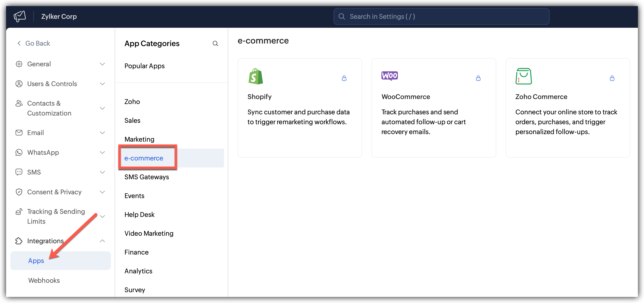Click the SMS chat bubble icon
This screenshot has height=303, width=644.
[x=19, y=172]
